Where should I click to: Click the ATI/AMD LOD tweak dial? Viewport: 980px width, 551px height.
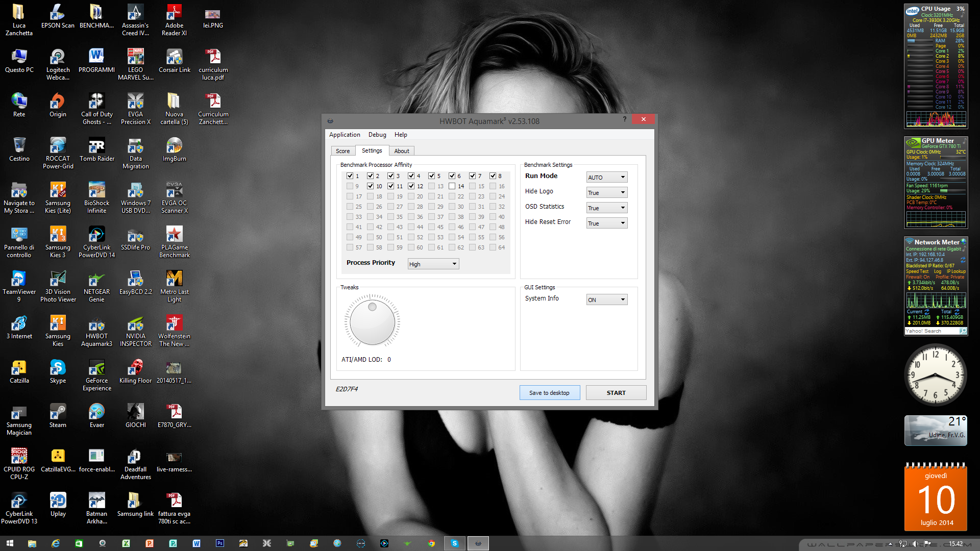372,322
